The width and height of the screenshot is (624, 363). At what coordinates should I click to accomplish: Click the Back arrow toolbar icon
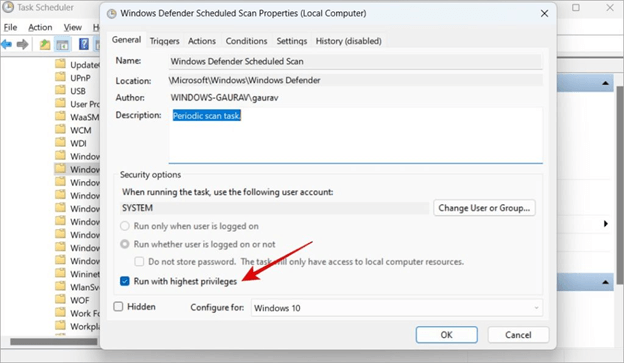[6, 44]
